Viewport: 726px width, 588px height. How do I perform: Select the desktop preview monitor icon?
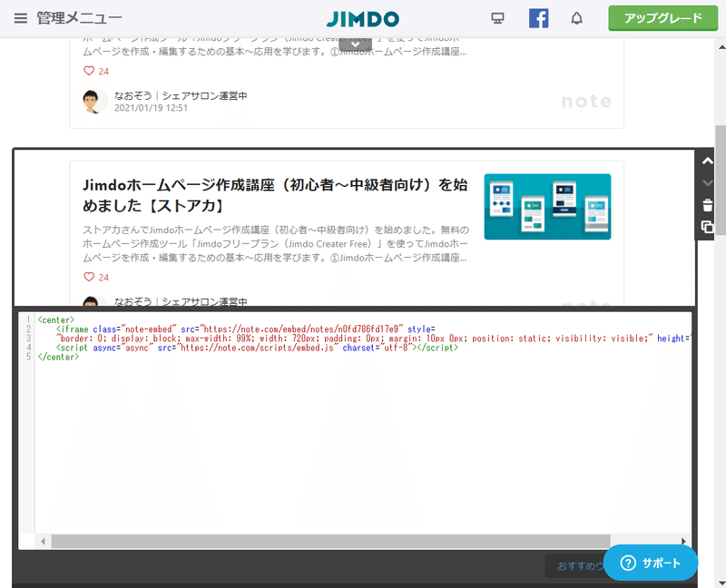pyautogui.click(x=497, y=17)
